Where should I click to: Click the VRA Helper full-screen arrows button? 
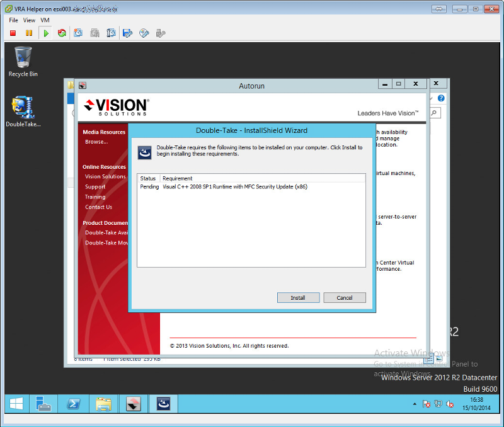(438, 9)
